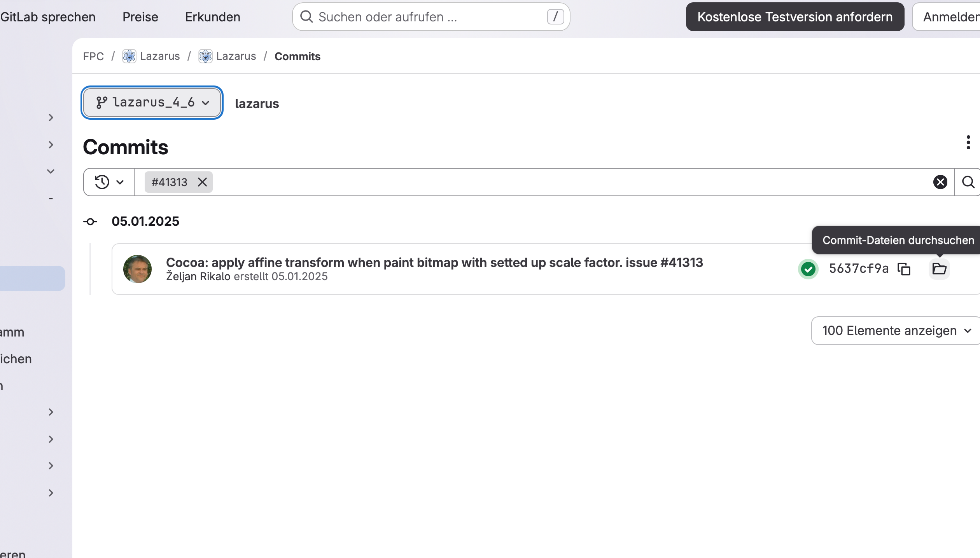Clear the commit search field with the round X
Viewport: 980px width, 558px height.
coord(940,182)
